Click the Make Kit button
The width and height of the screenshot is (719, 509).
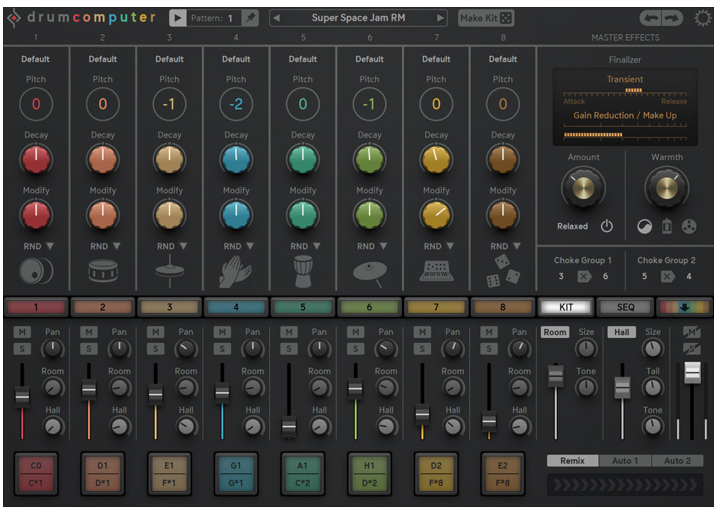(x=486, y=18)
